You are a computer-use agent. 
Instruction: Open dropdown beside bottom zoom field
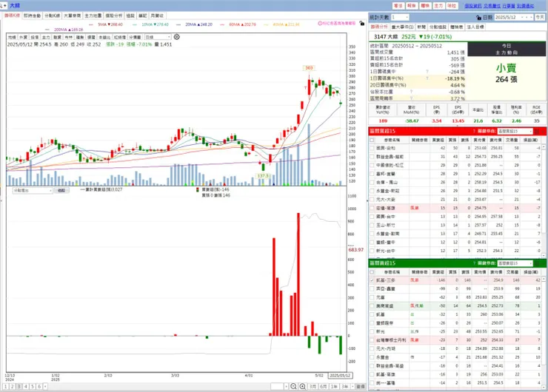coord(286,386)
